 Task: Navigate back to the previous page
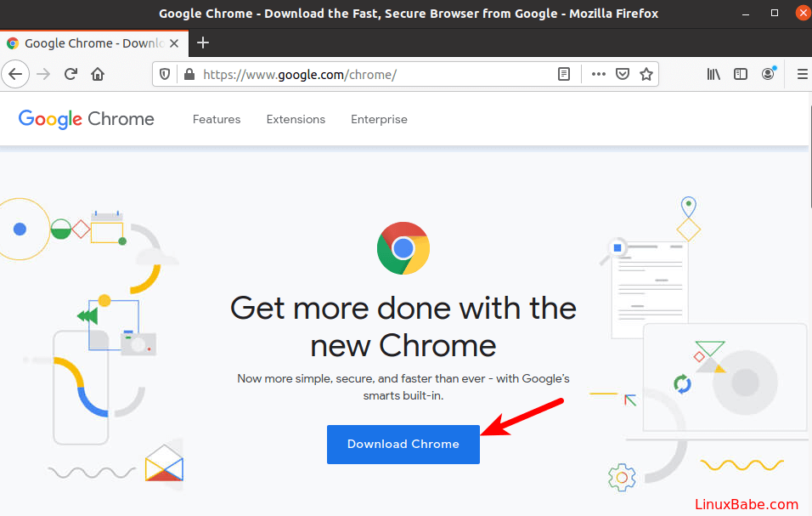pyautogui.click(x=15, y=74)
